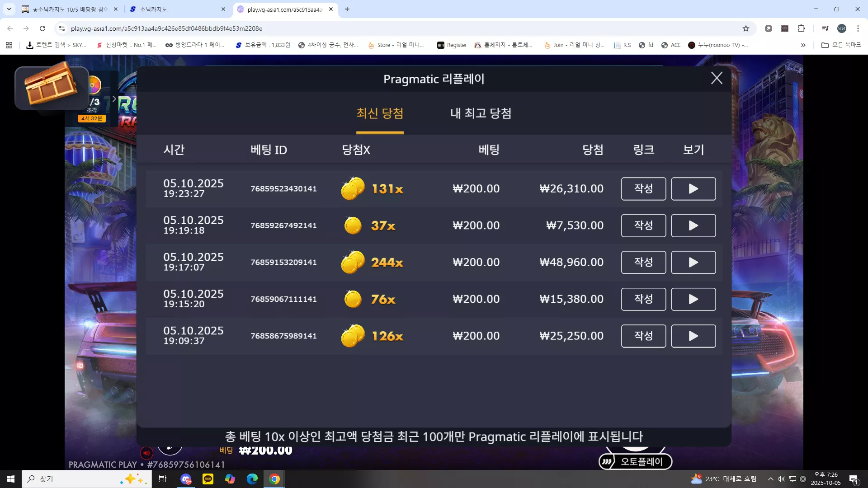Open the Chrome-with-badge app on taskbar
This screenshot has height=488, width=868.
(186, 479)
